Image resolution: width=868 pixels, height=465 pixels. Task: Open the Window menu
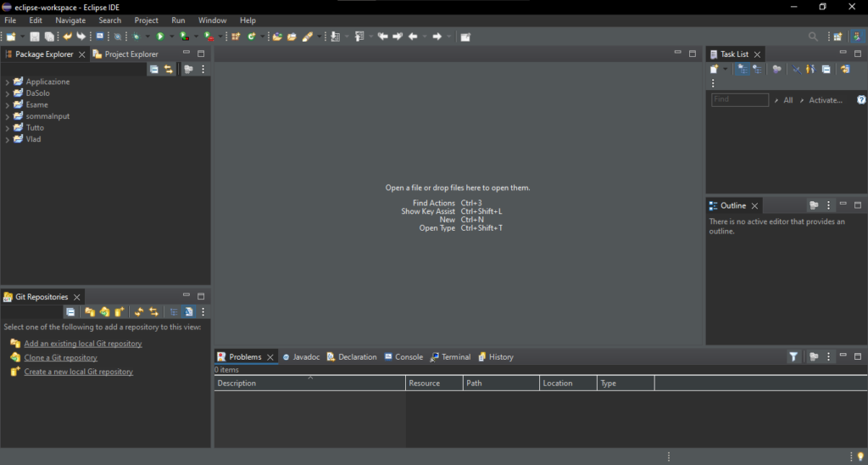[x=213, y=20]
